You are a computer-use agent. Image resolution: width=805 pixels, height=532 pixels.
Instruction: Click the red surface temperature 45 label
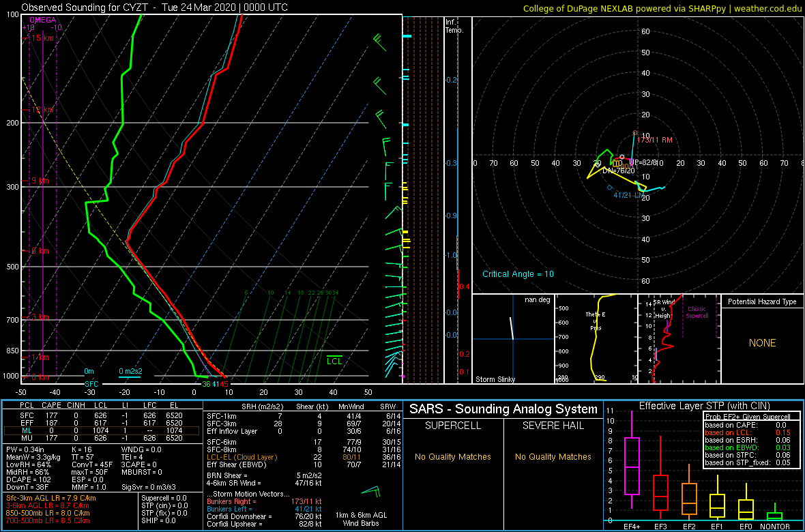pyautogui.click(x=224, y=383)
